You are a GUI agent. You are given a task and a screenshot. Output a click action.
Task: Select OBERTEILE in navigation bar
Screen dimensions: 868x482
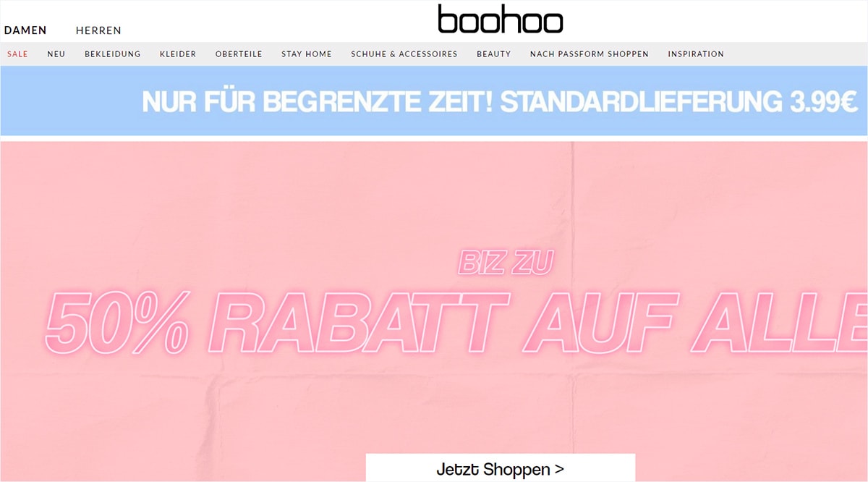coord(239,54)
